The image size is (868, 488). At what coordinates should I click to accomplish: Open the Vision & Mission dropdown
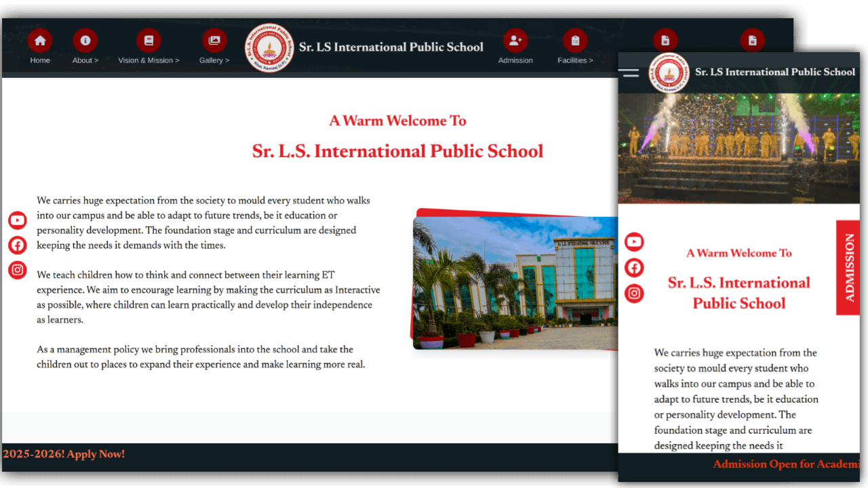(x=148, y=60)
